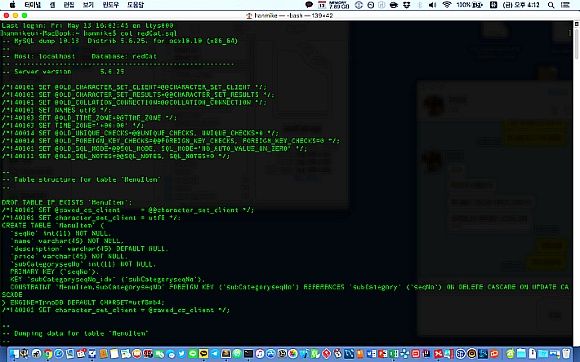
Task: Click the terminal vertical scrollbar thumb
Action: tap(576, 43)
